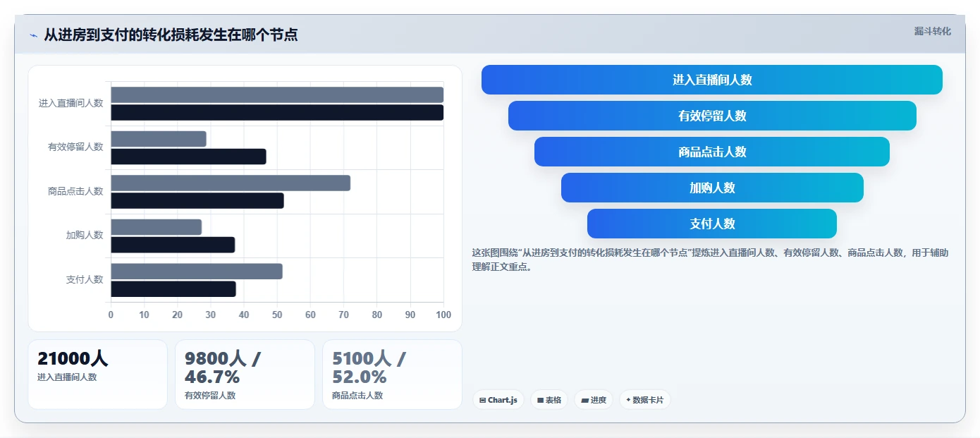The width and height of the screenshot is (980, 438).
Task: Select the 商品点击人数 funnel stage
Action: 712,152
